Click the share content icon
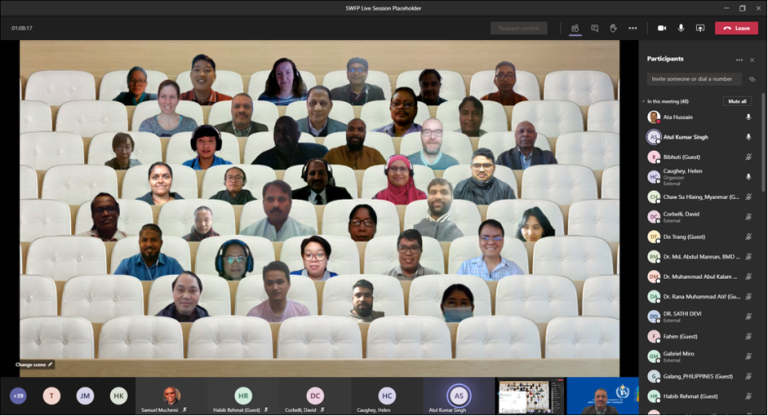Image resolution: width=768 pixels, height=416 pixels. click(x=700, y=28)
